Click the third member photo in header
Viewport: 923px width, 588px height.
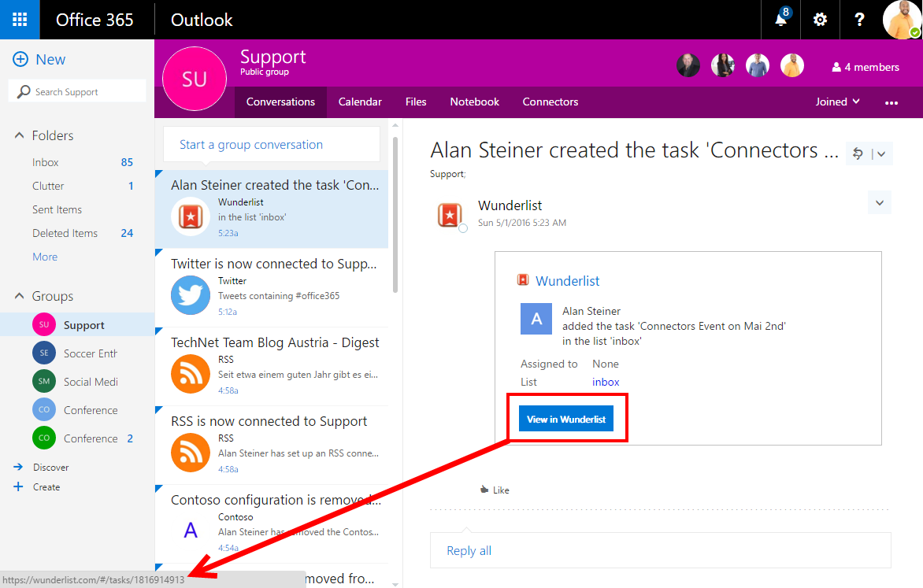tap(758, 65)
